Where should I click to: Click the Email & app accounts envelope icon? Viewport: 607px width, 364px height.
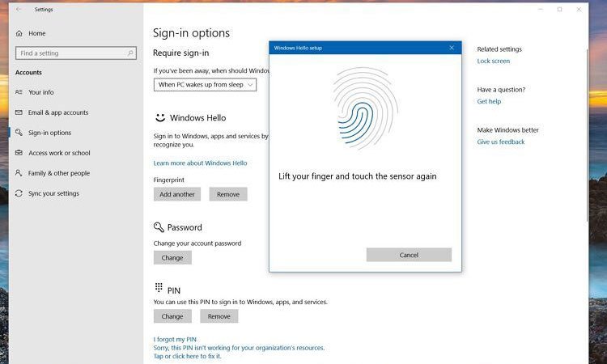tap(19, 112)
